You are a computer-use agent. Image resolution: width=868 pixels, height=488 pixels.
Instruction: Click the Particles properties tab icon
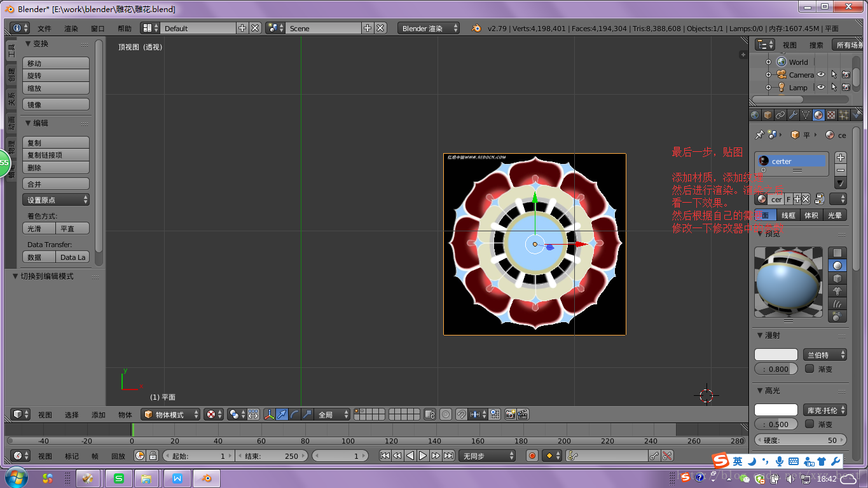[x=844, y=115]
